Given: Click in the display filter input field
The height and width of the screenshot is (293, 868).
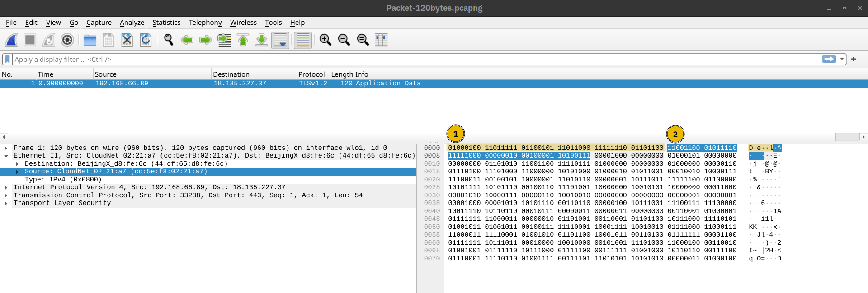Looking at the screenshot, I should tap(407, 59).
